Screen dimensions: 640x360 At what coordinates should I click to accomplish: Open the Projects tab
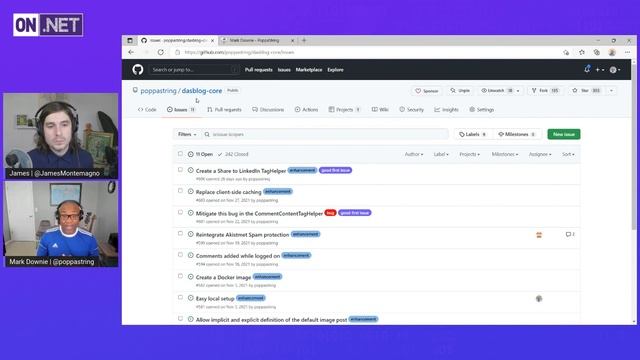click(344, 109)
